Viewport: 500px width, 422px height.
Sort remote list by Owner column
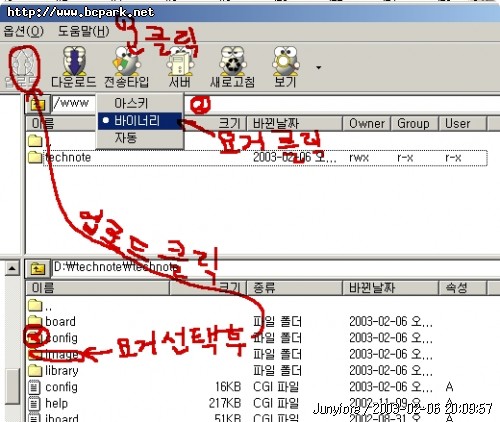pos(367,124)
